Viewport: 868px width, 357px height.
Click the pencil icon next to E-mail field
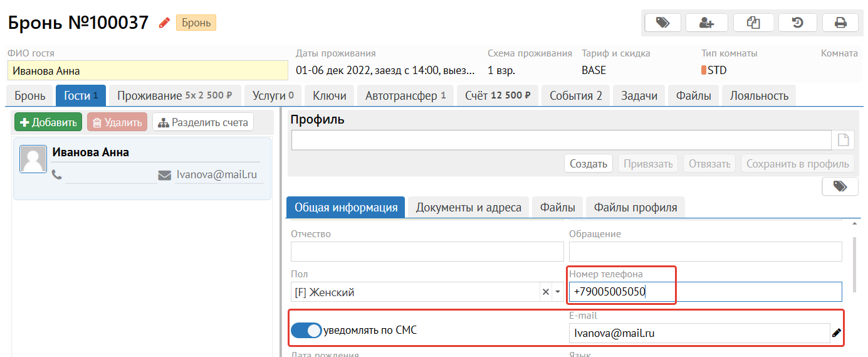tap(837, 334)
